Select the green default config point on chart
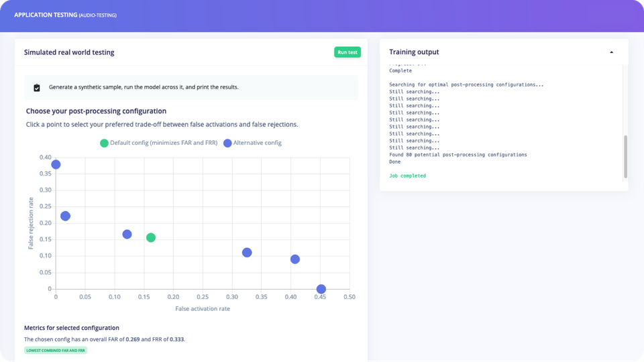644x362 pixels. coord(151,237)
